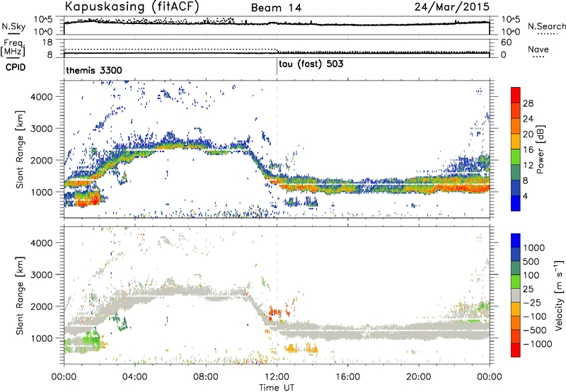Click the '1000' range tick in Velocity panel
This screenshot has height=392, width=566.
[41, 338]
